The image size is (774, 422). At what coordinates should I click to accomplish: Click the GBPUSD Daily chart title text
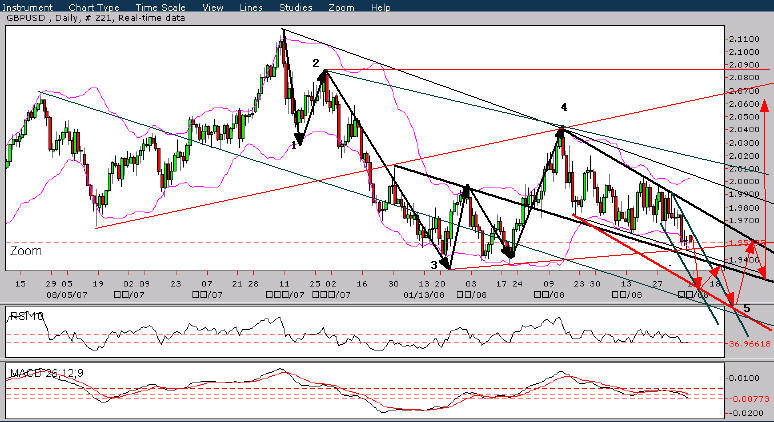pos(96,18)
